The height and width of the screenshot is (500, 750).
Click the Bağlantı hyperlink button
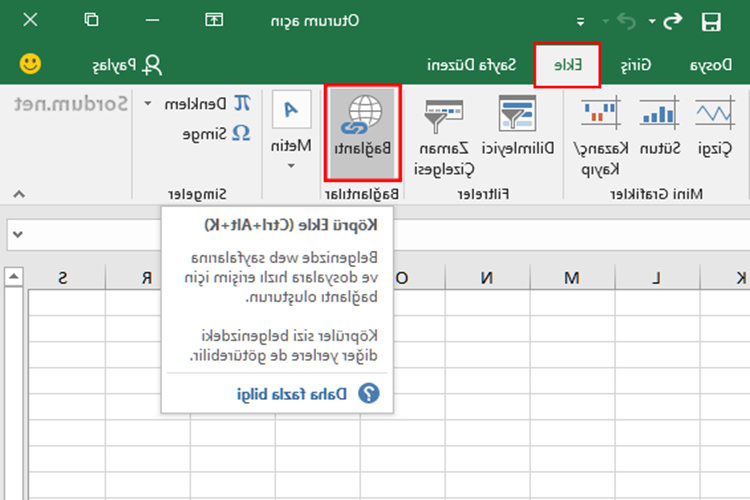363,133
